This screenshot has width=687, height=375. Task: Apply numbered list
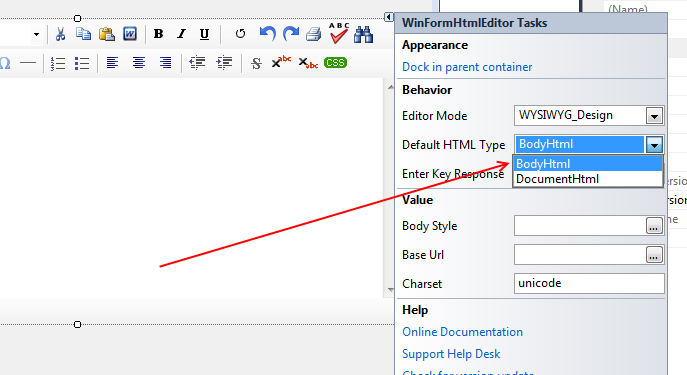58,64
